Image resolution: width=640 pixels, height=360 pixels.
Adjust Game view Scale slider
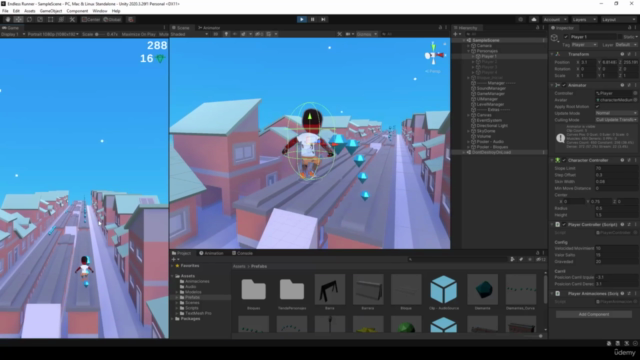click(x=100, y=34)
